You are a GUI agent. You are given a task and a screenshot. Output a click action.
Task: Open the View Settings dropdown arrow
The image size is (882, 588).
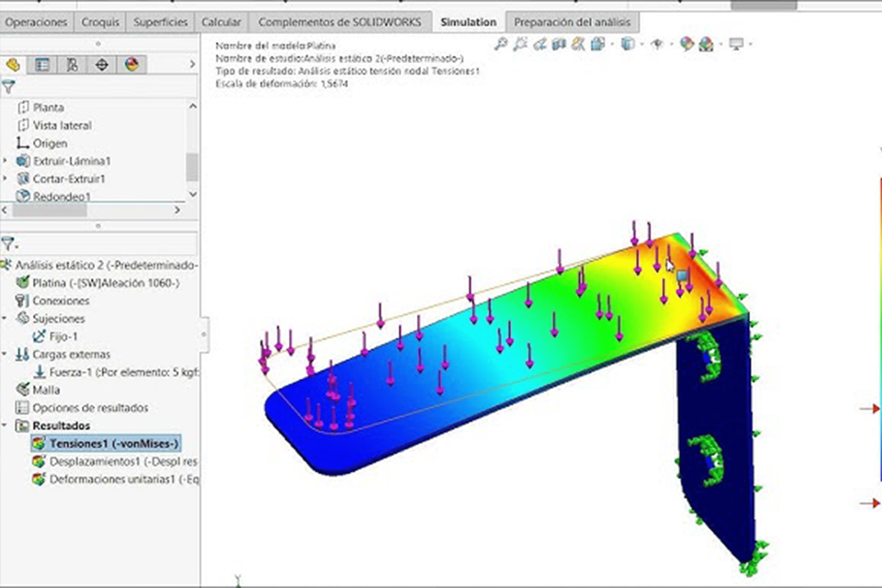(750, 45)
